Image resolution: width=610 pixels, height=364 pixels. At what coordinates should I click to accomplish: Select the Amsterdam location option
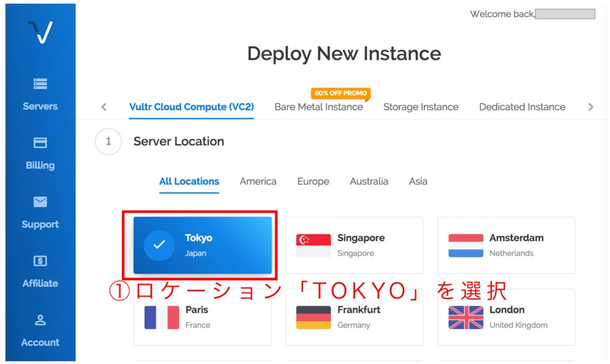506,245
